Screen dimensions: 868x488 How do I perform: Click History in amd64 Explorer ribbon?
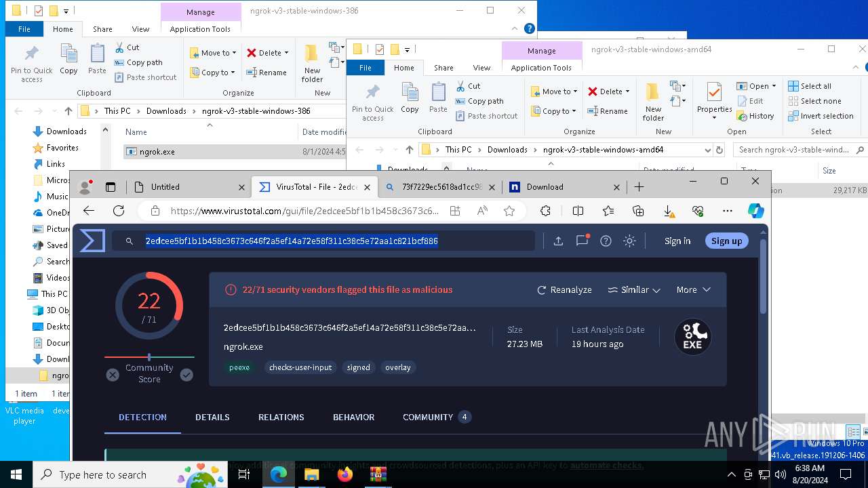click(755, 116)
